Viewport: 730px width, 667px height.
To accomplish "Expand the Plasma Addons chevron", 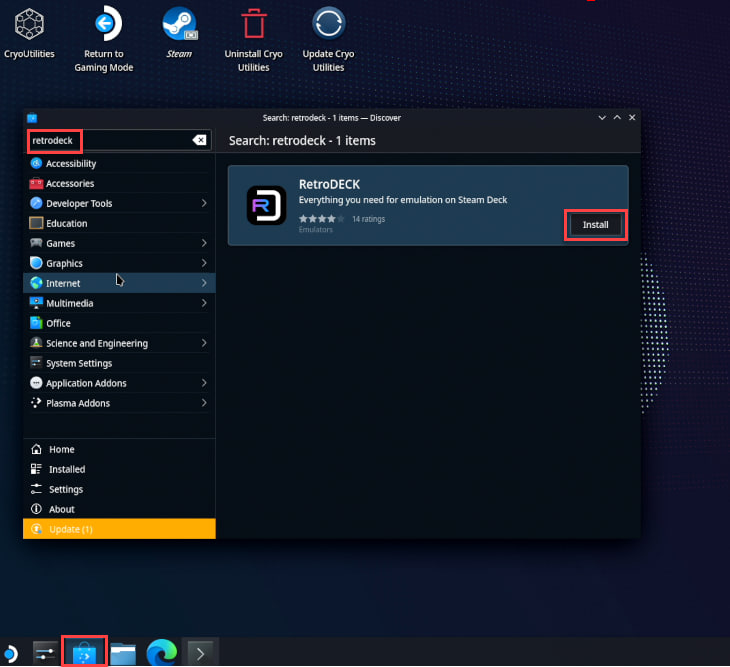I will pos(204,403).
